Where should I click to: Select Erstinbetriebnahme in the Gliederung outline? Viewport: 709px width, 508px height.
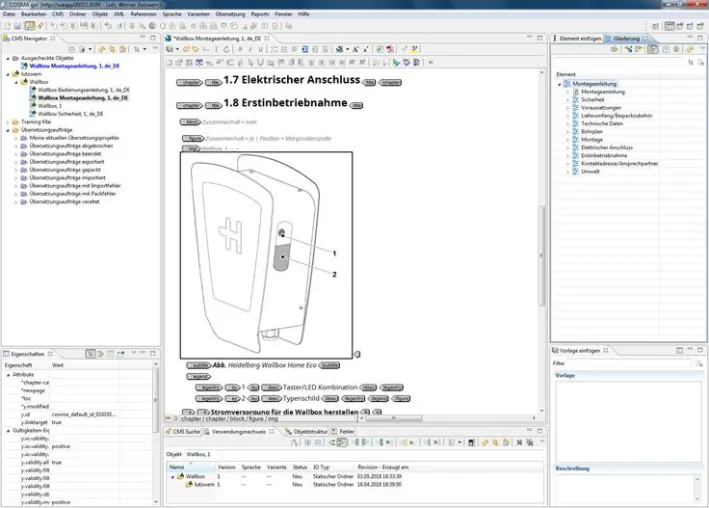[604, 156]
